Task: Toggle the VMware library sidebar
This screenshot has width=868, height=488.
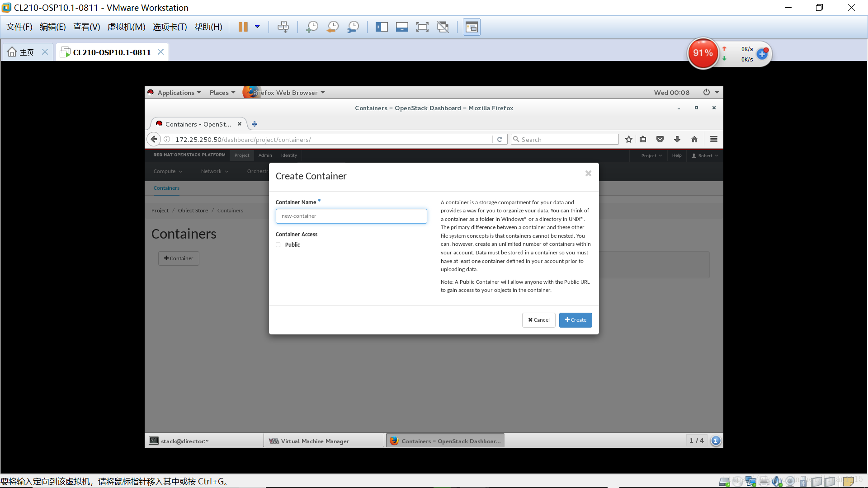Action: pos(382,27)
